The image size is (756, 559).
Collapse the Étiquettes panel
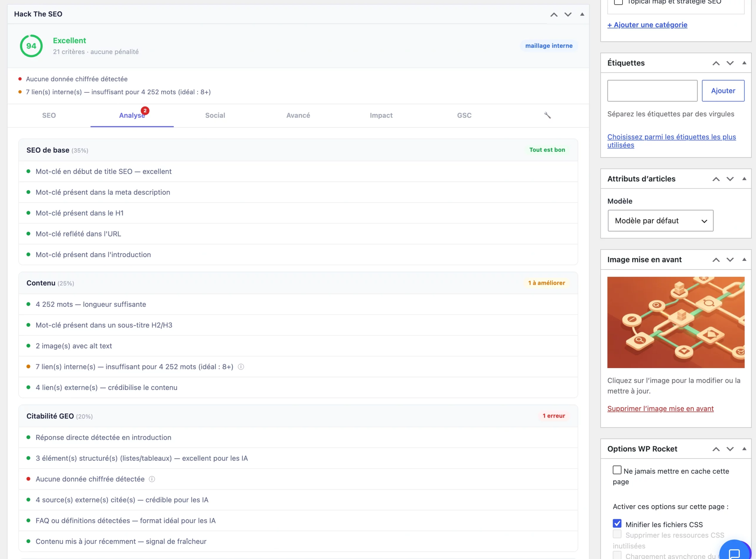click(x=744, y=63)
